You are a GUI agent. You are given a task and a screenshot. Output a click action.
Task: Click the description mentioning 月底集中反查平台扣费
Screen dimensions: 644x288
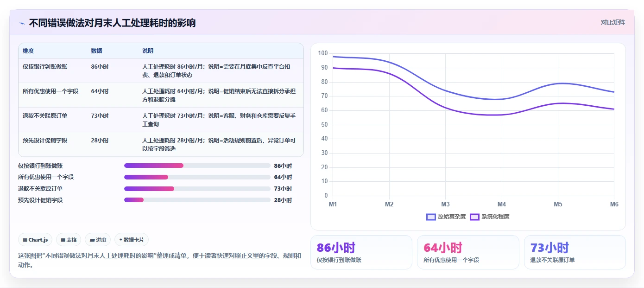[x=219, y=71]
